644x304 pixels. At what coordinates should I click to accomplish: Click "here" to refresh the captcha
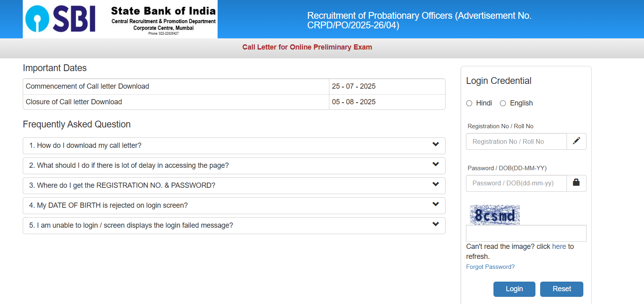(559, 246)
